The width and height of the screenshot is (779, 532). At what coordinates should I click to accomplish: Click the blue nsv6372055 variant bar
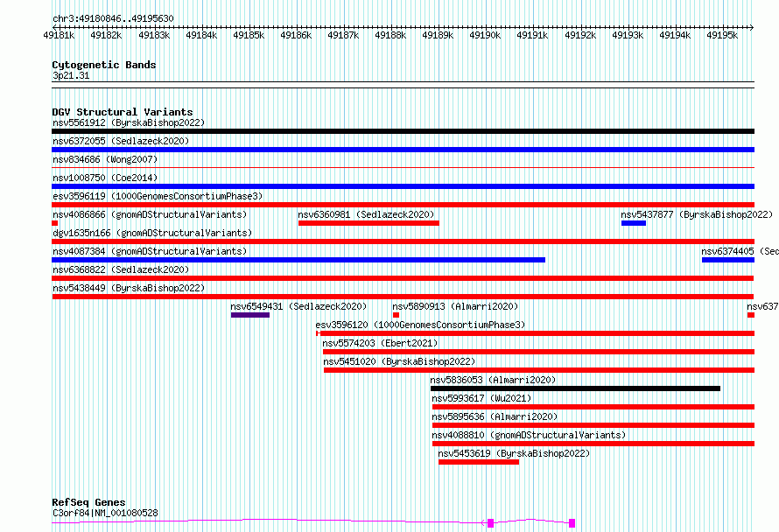[403, 150]
